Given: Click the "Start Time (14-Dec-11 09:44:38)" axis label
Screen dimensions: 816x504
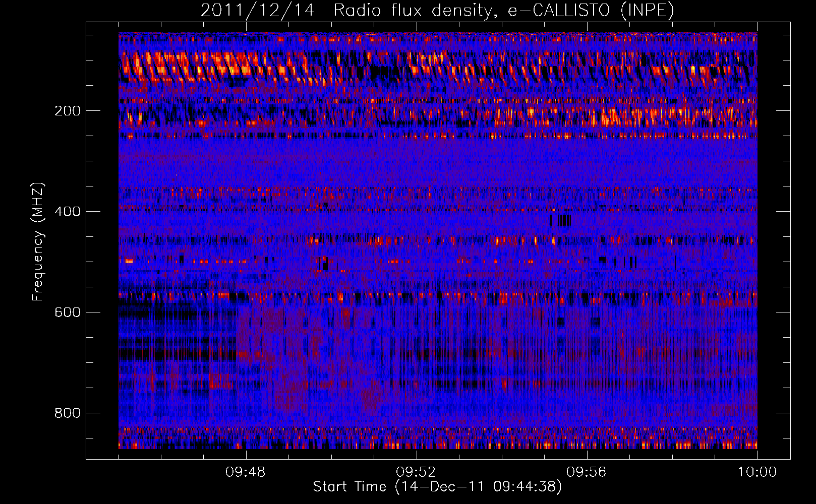Looking at the screenshot, I should click(x=437, y=487).
